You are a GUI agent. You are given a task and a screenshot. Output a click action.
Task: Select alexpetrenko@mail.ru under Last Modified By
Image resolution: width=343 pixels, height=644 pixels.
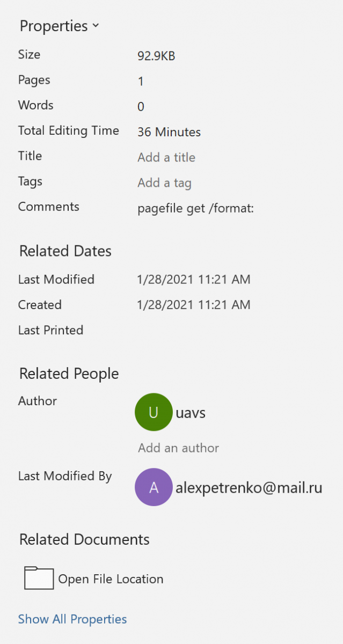coord(249,488)
